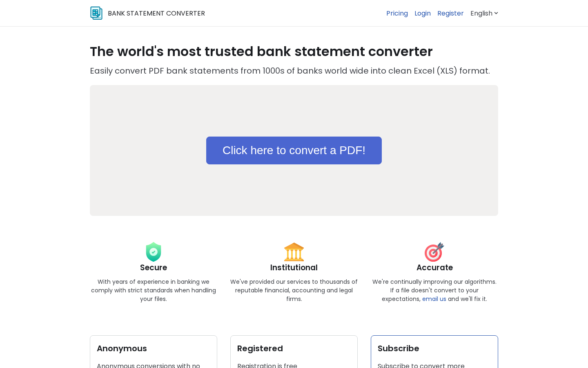Click the main headline about trusted converter
The width and height of the screenshot is (588, 368).
click(x=261, y=52)
